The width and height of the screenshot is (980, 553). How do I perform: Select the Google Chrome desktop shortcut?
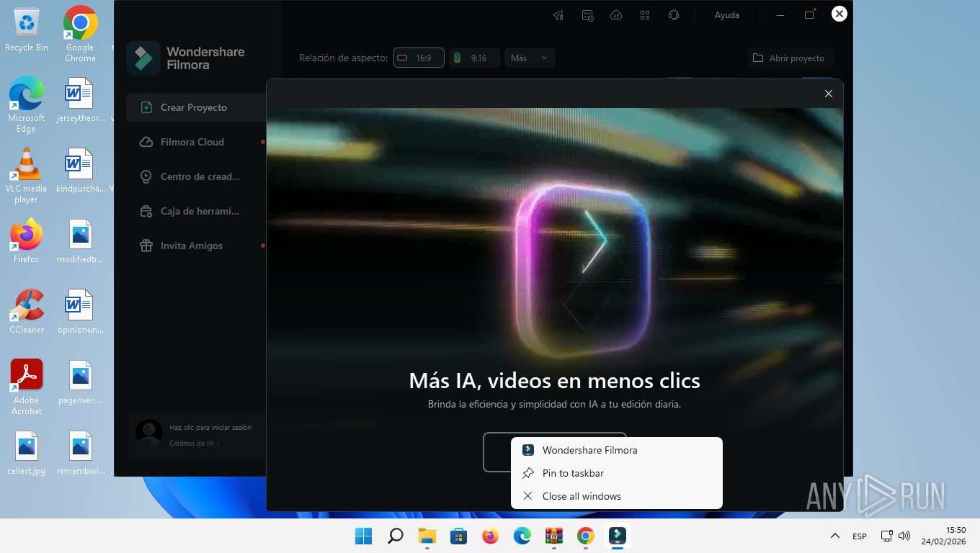pyautogui.click(x=80, y=35)
